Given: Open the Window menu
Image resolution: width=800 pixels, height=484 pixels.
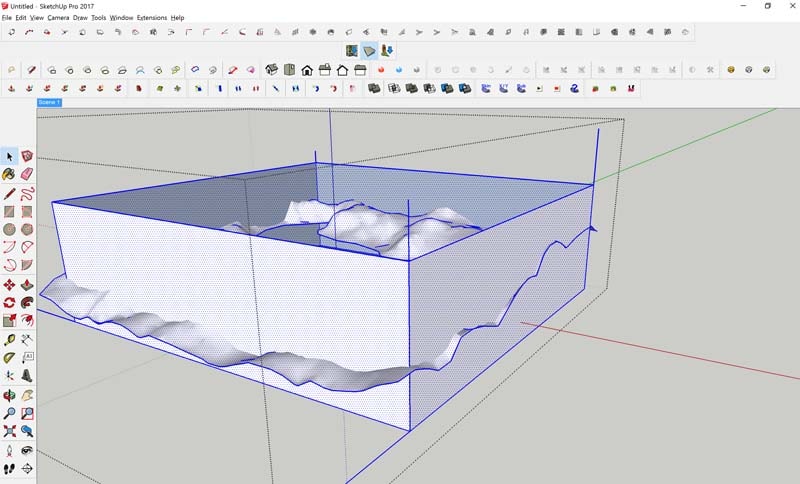Looking at the screenshot, I should (x=121, y=18).
